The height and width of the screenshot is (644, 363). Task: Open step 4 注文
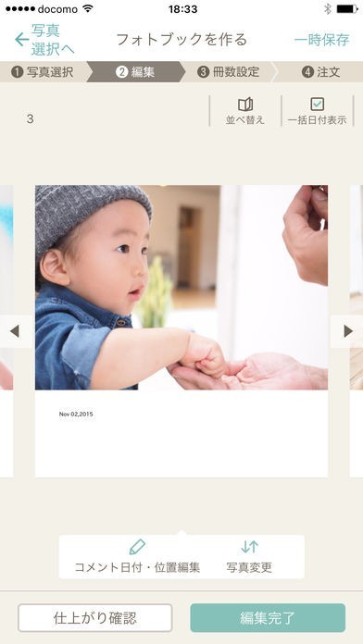coord(320,72)
